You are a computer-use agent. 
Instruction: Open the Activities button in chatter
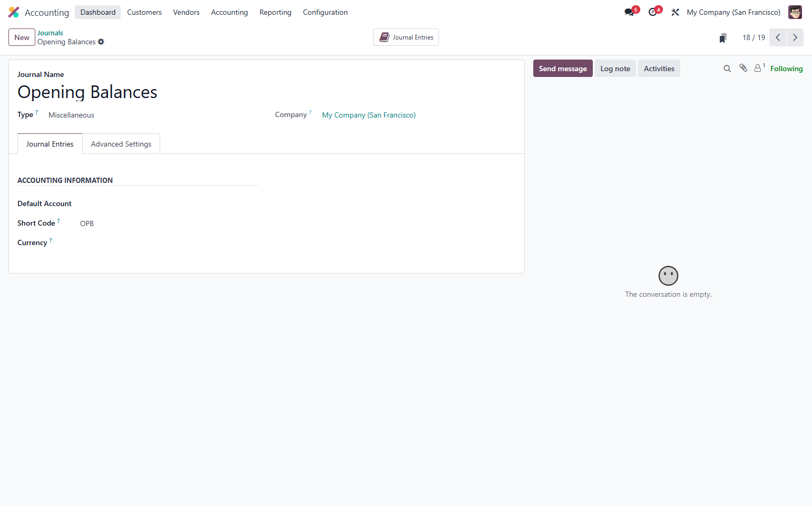click(x=659, y=69)
